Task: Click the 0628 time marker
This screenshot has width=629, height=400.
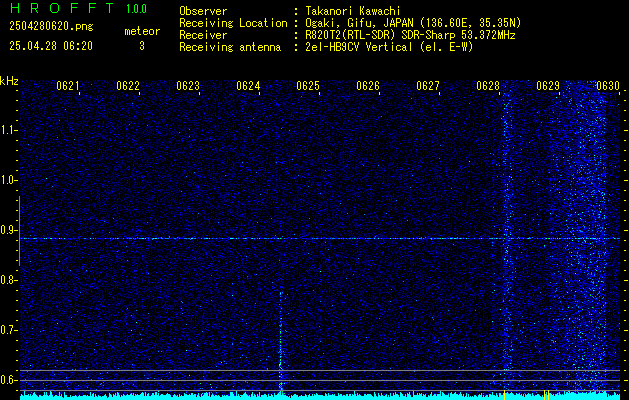Action: click(x=488, y=86)
